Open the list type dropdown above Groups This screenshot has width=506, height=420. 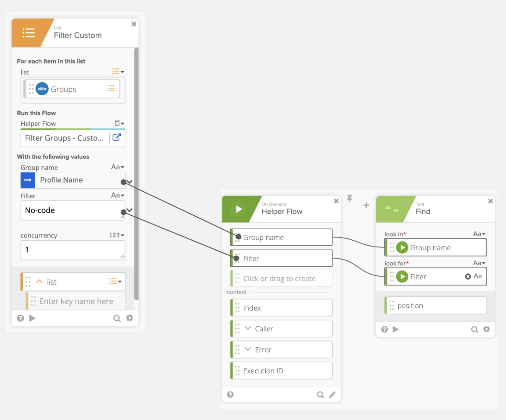point(118,72)
